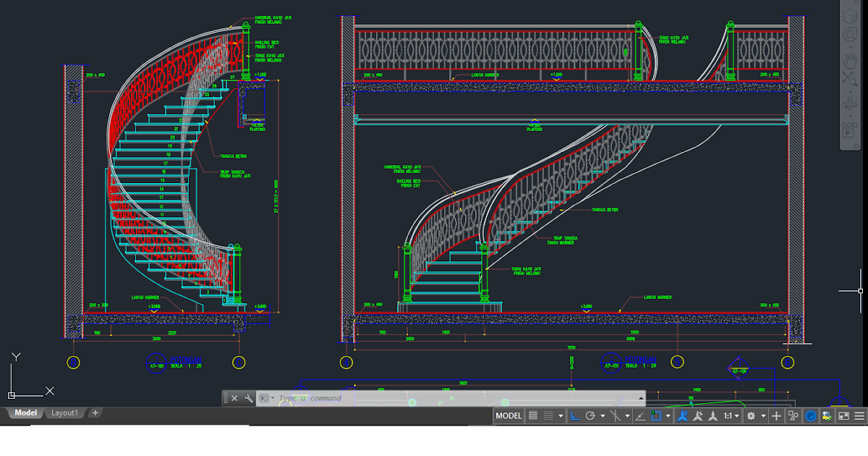Select the Pan tool on the navigation bar

(x=850, y=61)
